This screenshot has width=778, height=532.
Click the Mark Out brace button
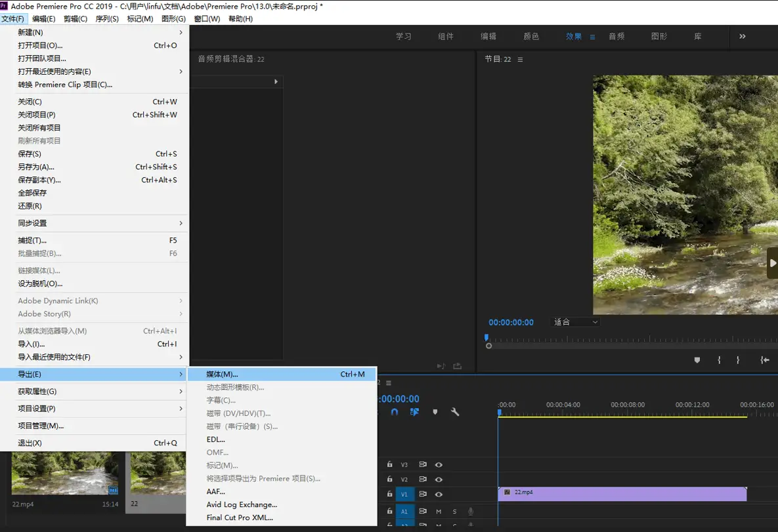(738, 360)
